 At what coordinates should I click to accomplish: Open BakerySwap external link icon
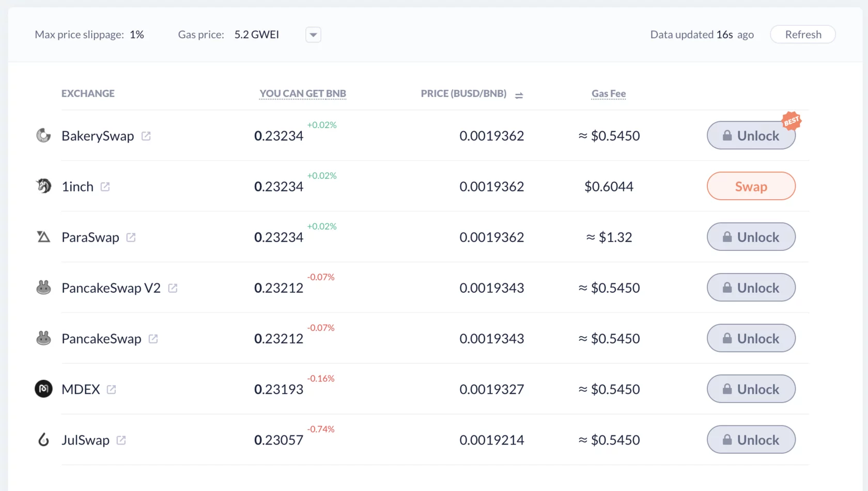[146, 136]
